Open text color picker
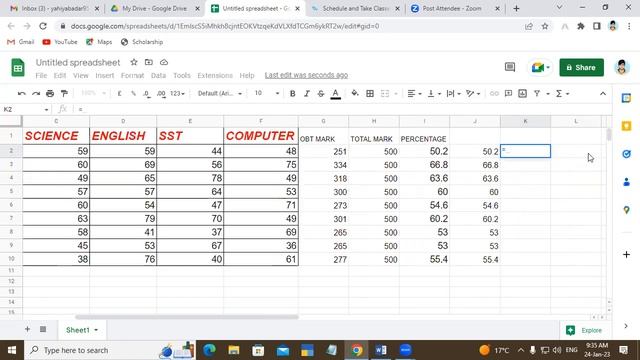 pos(336,94)
